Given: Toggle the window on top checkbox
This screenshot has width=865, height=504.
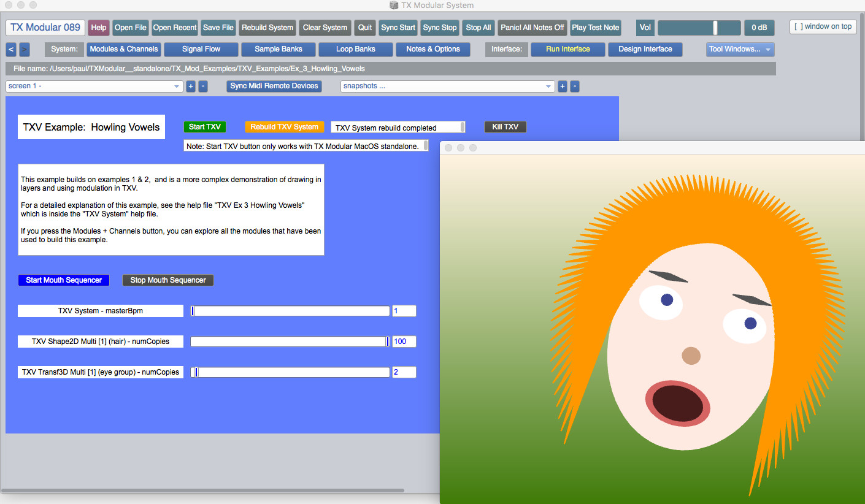Looking at the screenshot, I should 823,27.
